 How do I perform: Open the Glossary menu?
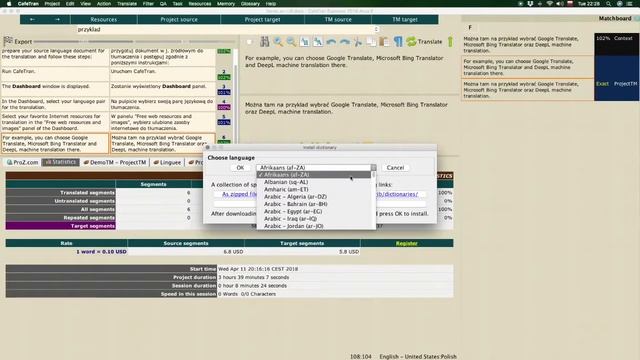tap(250, 4)
